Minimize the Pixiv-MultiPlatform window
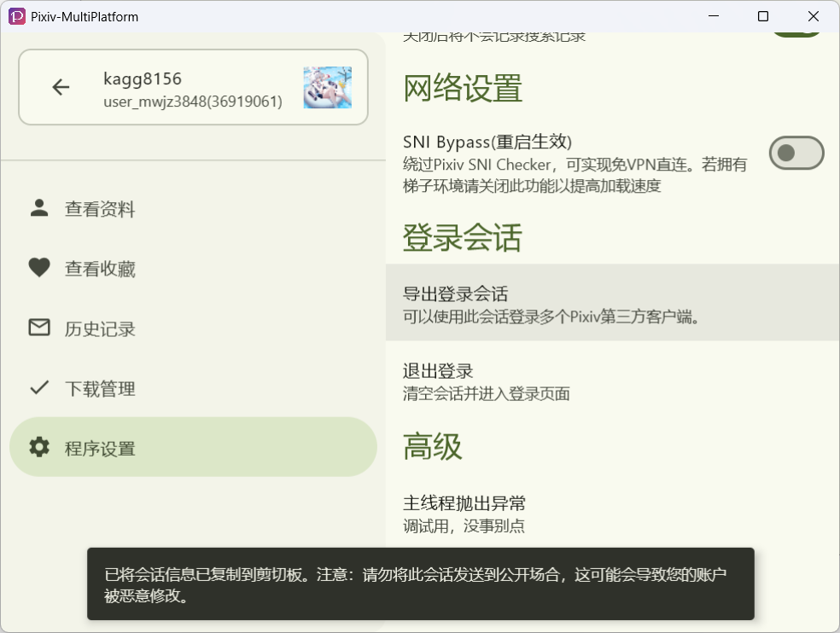Viewport: 840px width, 633px height. click(x=714, y=16)
